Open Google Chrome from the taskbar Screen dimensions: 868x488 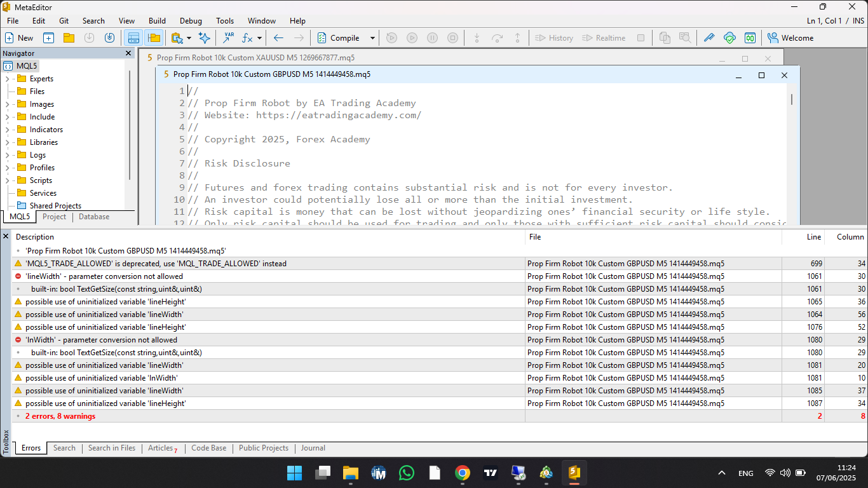pos(463,473)
